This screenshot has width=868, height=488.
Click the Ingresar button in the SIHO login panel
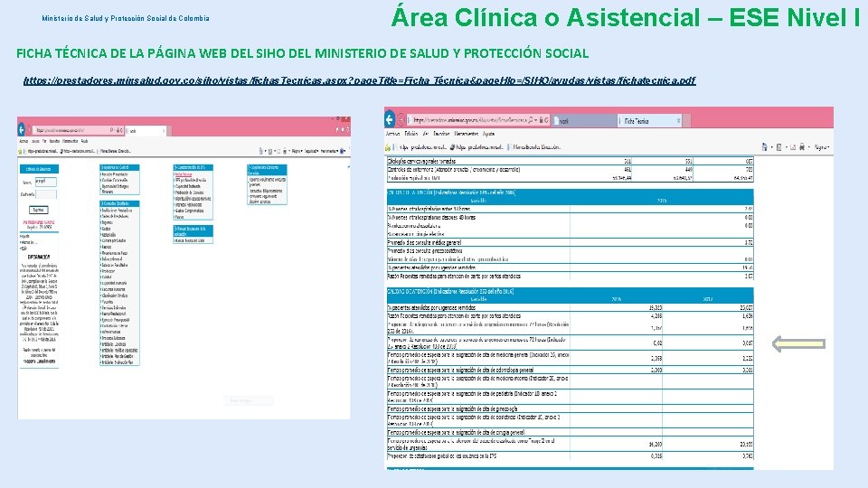38,210
